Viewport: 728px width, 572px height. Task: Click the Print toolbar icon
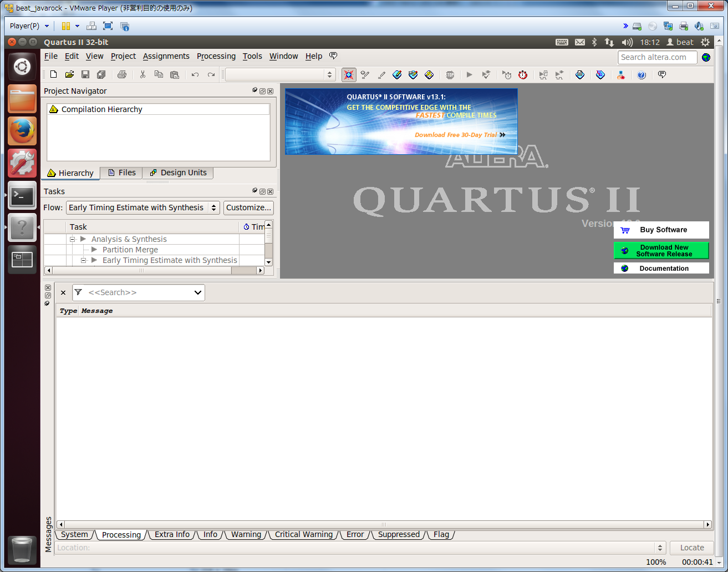(122, 74)
